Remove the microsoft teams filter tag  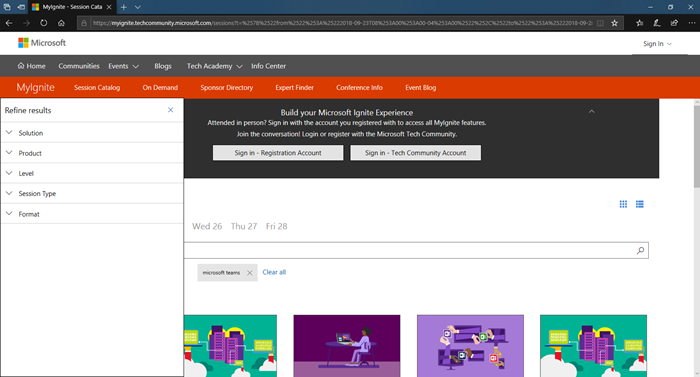[x=250, y=273]
